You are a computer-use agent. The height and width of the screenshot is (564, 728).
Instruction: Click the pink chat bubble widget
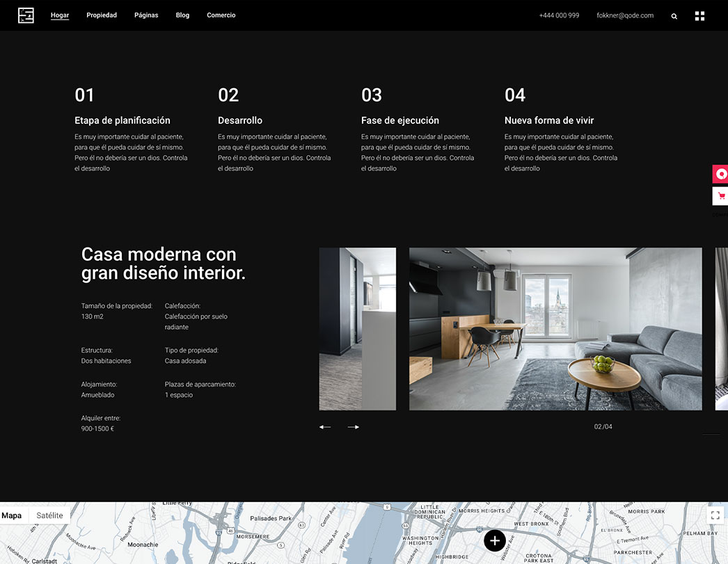click(x=720, y=174)
